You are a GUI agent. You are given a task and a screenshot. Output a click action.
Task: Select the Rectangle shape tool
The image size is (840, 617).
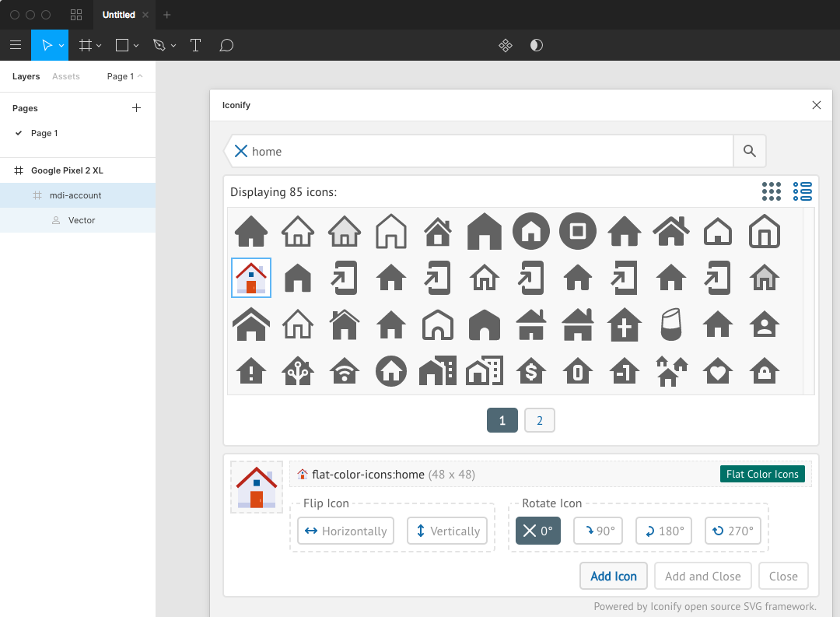click(122, 45)
